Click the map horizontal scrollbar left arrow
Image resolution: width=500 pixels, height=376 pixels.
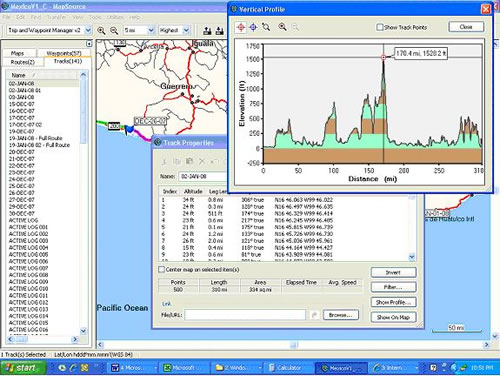[100, 344]
